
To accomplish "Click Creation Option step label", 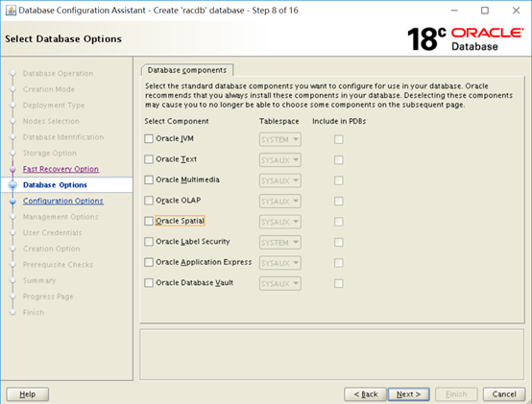I will point(52,249).
